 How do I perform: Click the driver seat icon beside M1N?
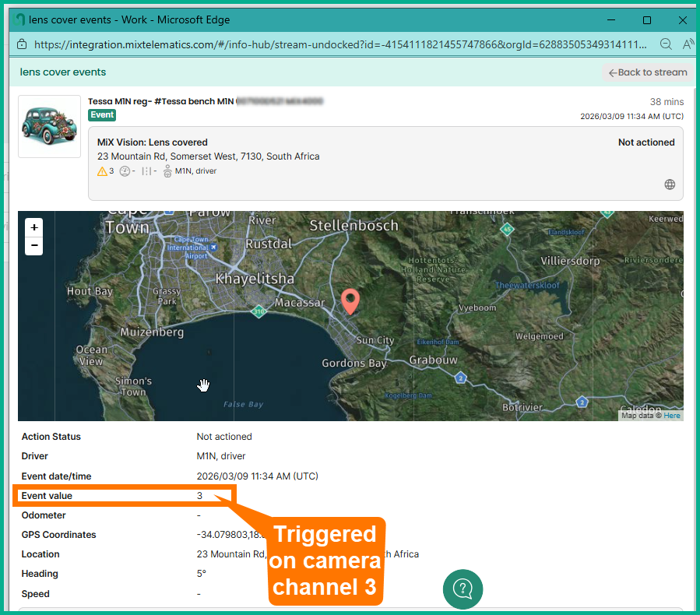(x=167, y=171)
